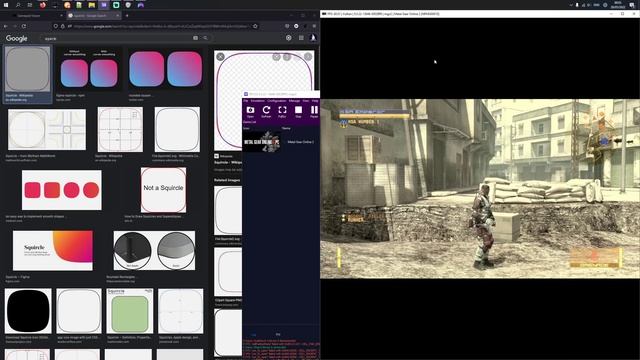The image size is (640, 360).
Task: Open the Emulation menu in RPCS3
Action: [258, 101]
